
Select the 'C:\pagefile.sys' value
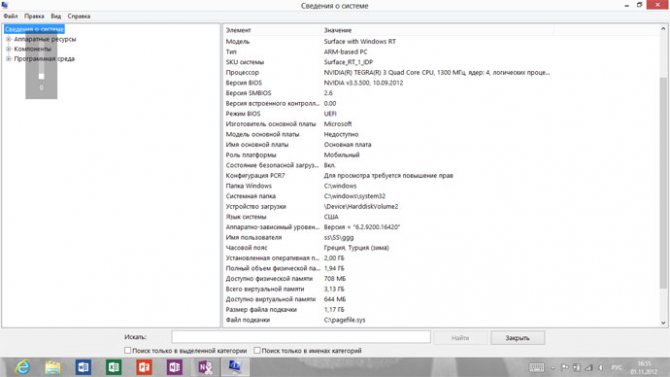pos(344,320)
